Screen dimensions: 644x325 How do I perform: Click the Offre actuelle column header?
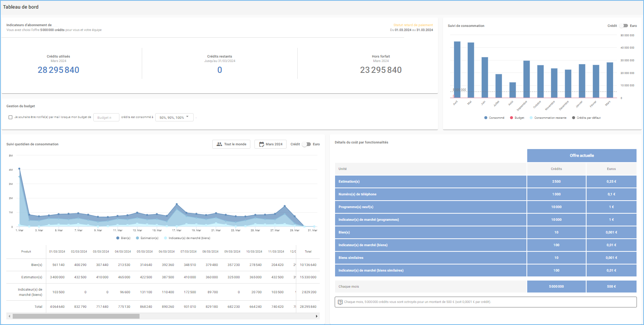[582, 155]
